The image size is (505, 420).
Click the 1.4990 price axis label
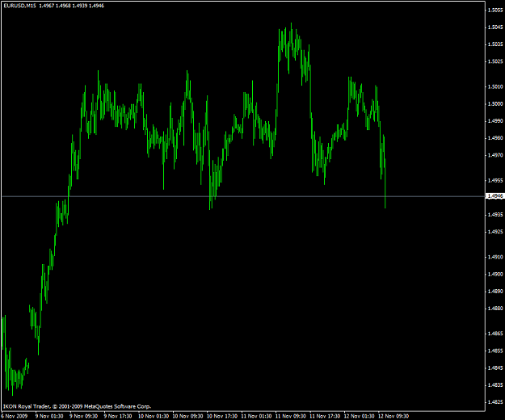pos(495,121)
